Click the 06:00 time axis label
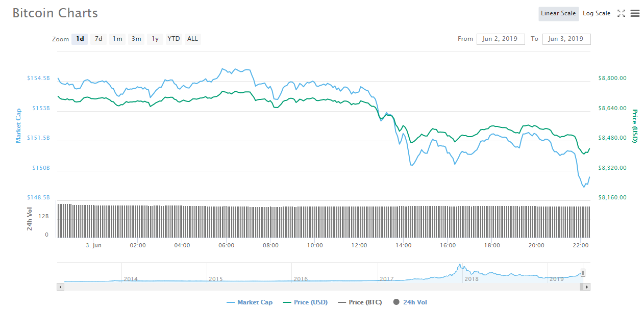 click(226, 245)
